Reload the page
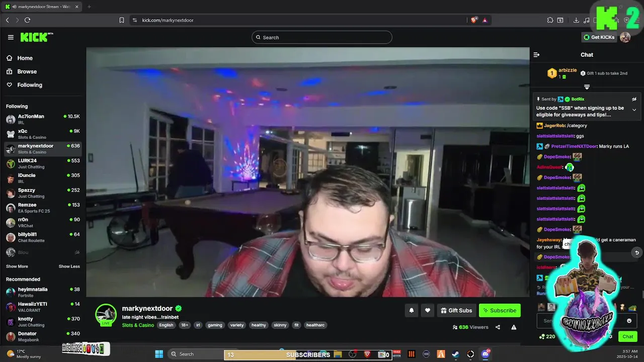Screen dimensions: 644x362 click(x=27, y=20)
